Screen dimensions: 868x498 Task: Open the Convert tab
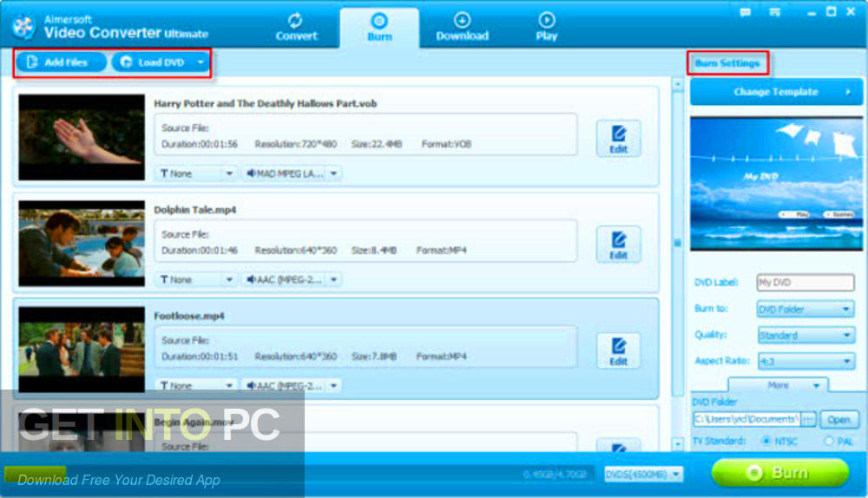coord(296,27)
